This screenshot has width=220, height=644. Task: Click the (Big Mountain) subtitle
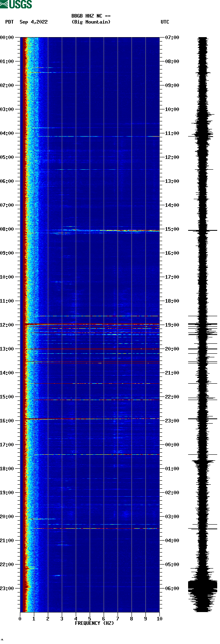91,22
